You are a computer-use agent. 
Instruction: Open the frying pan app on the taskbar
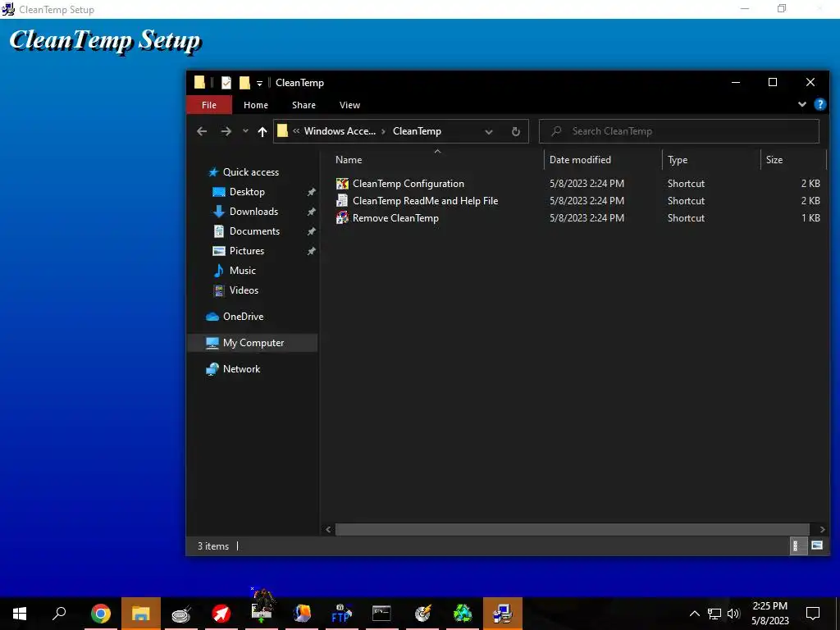[x=181, y=614]
